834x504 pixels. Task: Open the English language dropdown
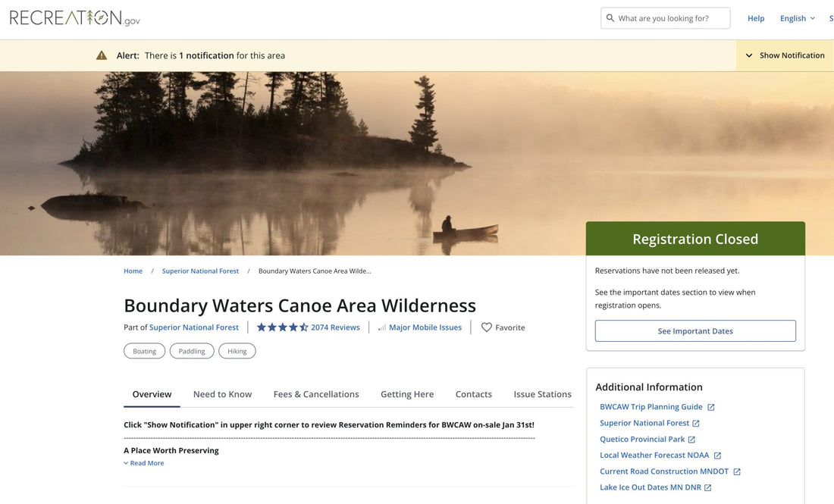(x=798, y=18)
